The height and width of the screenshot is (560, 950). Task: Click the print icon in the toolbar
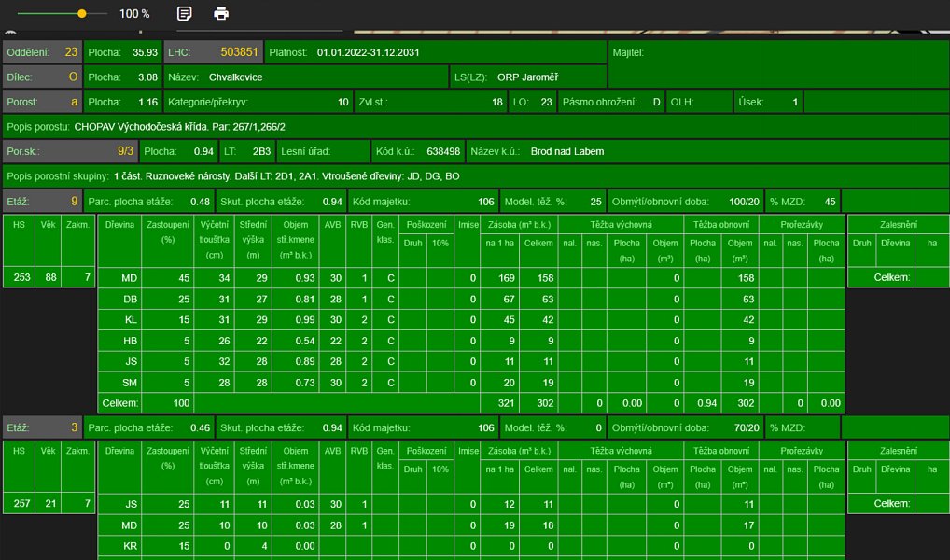coord(221,13)
